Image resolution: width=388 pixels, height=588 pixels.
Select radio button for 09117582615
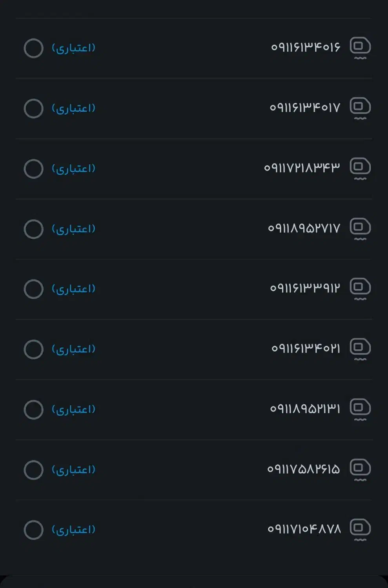(x=33, y=470)
